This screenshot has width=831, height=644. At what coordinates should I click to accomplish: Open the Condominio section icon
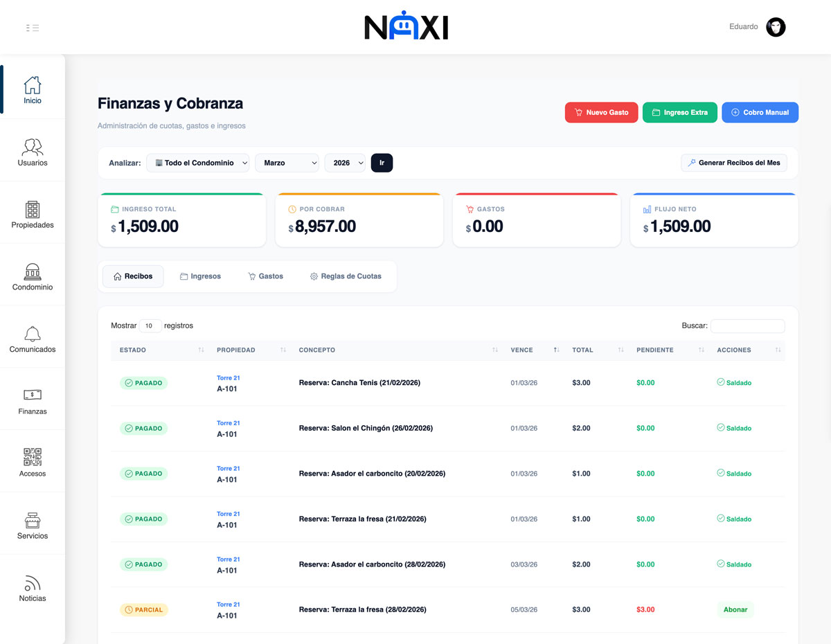[33, 271]
